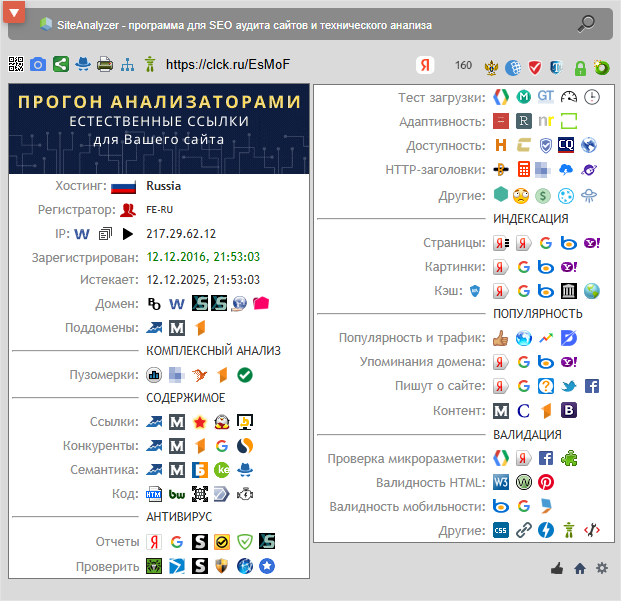This screenshot has width=621, height=601.
Task: Click the orange dropdown arrow at top-left
Action: (x=14, y=12)
